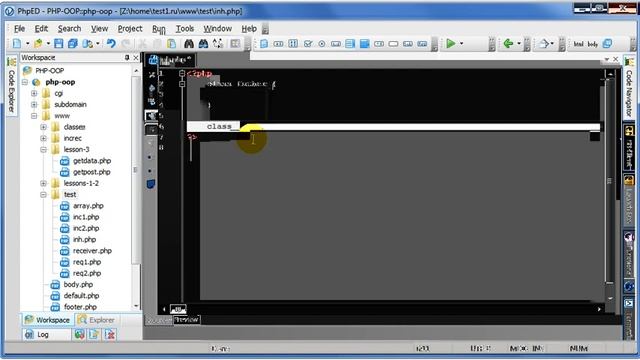Viewport: 640px width, 360px height.
Task: Expand the cgi folder
Action: 34,93
